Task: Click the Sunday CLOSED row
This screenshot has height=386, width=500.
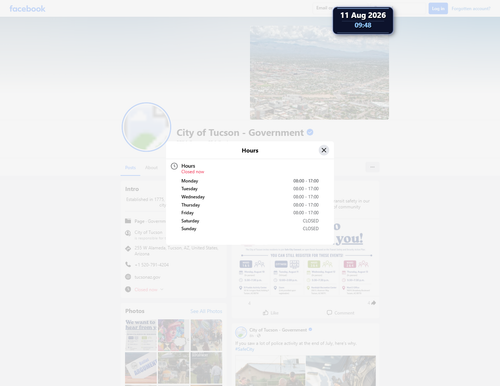Action: [x=250, y=229]
